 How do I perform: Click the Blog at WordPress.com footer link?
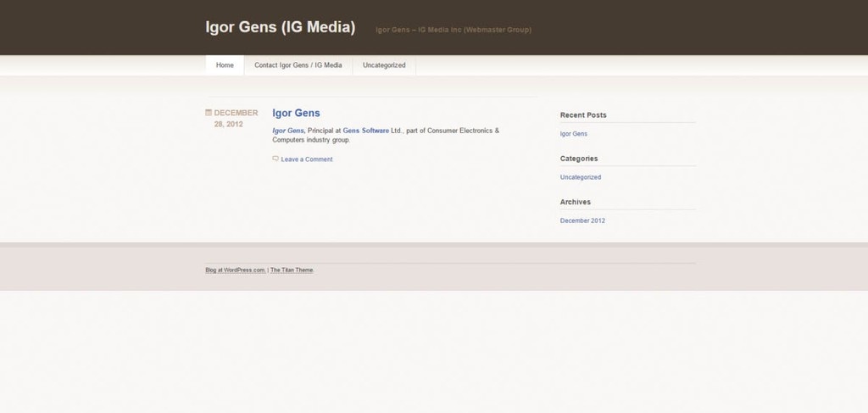coord(235,270)
